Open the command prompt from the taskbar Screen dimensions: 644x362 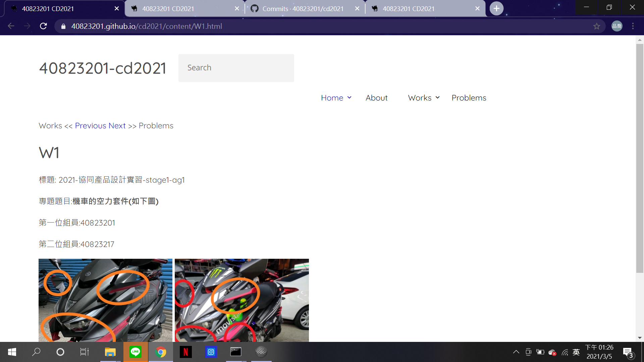coord(236,352)
